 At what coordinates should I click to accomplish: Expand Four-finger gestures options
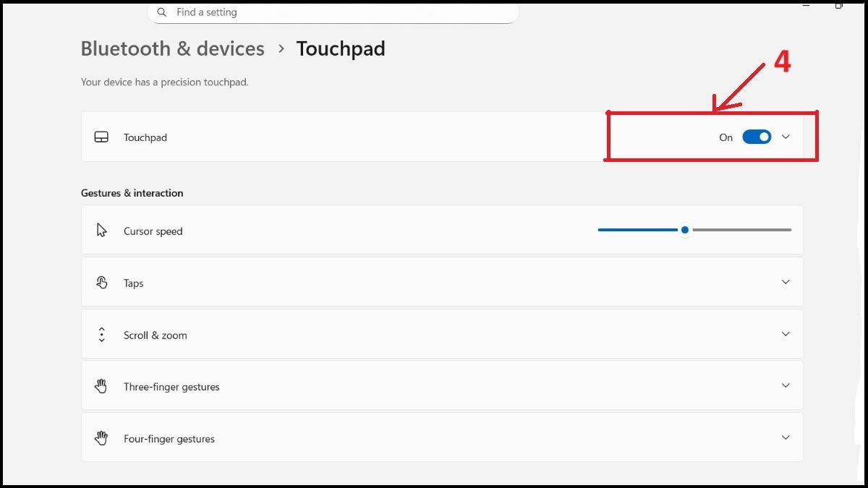[x=786, y=437]
